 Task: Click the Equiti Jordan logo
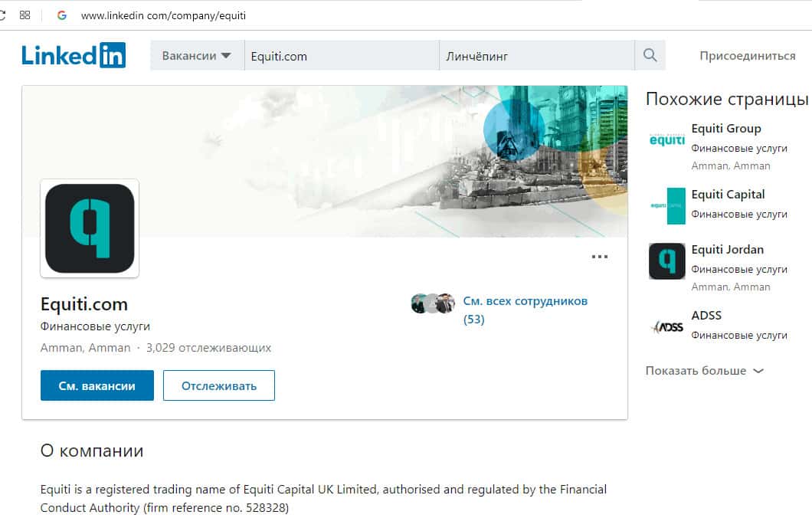click(667, 261)
